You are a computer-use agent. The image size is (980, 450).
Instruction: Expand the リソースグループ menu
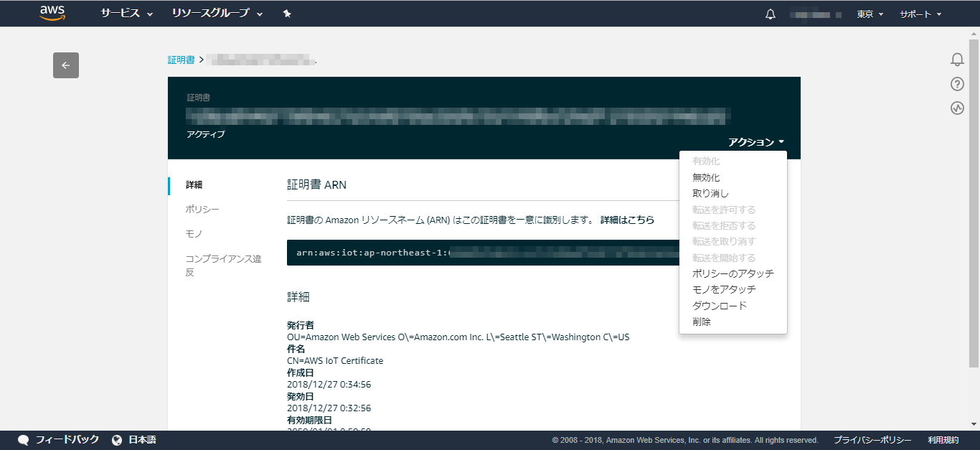(217, 14)
